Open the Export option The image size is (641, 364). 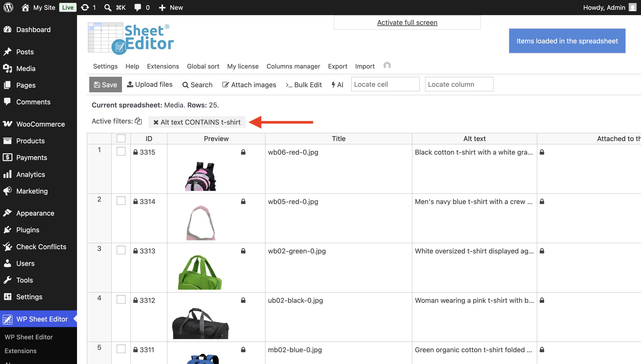tap(337, 66)
